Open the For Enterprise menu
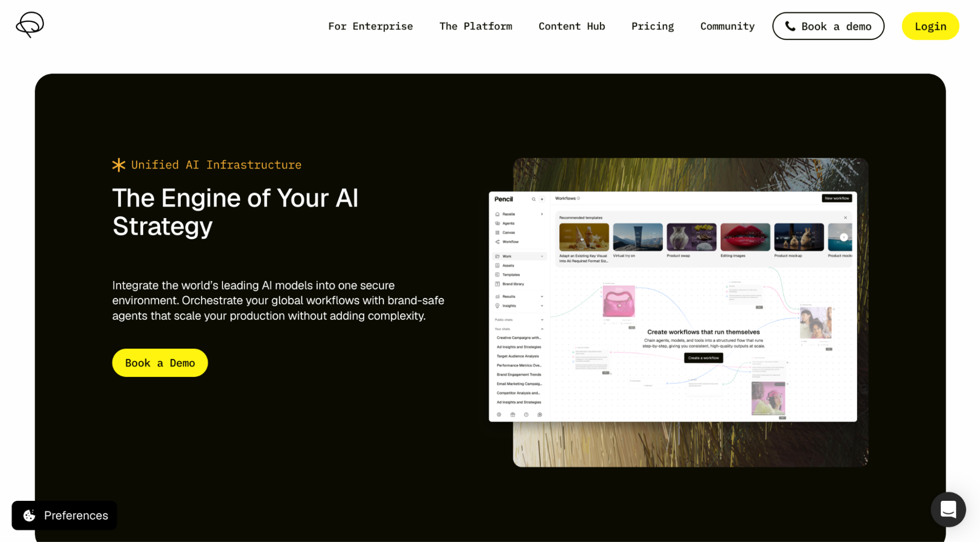The width and height of the screenshot is (980, 542). pos(370,26)
